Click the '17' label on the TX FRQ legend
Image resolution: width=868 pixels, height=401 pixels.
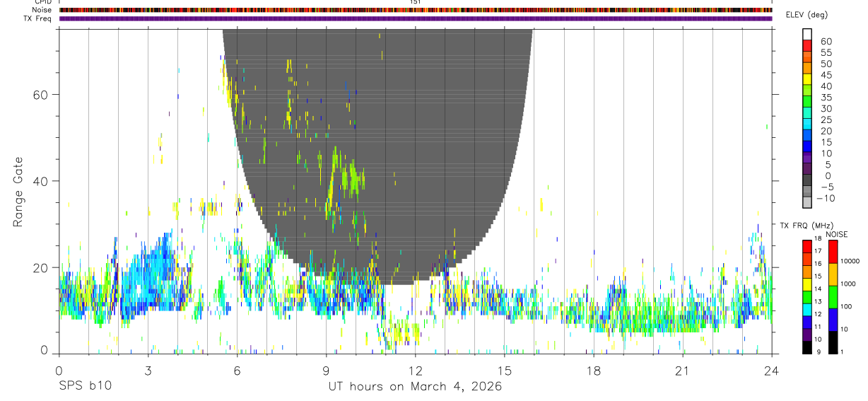click(817, 251)
